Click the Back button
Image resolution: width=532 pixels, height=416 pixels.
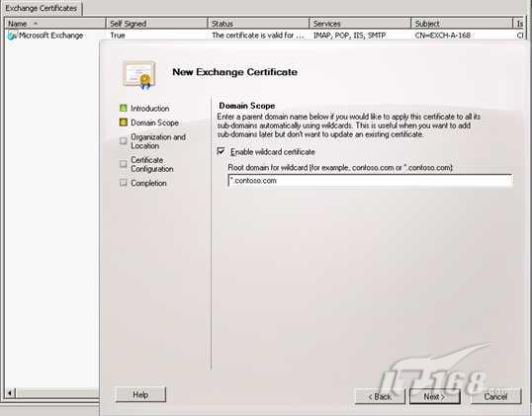(380, 396)
